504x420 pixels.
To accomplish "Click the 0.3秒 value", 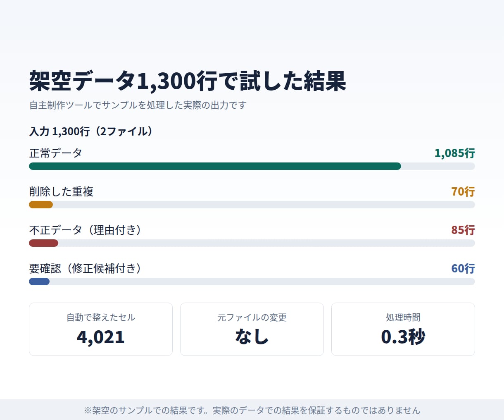I will (x=403, y=337).
